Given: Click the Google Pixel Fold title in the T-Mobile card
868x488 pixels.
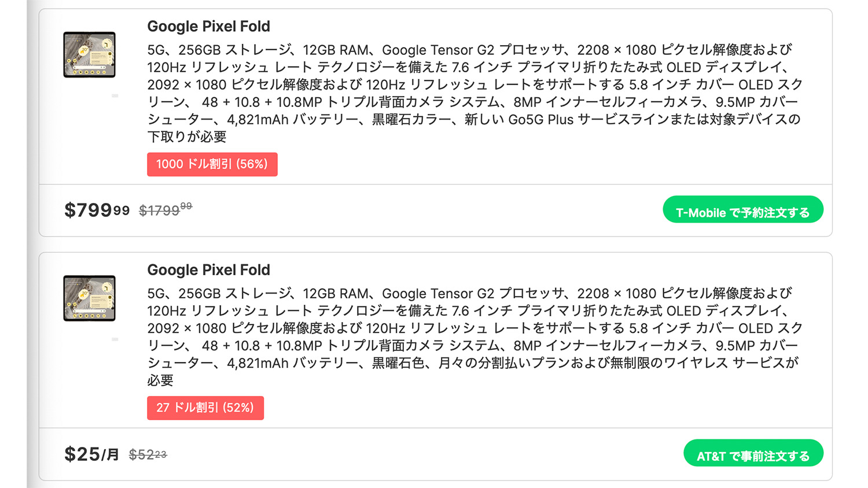Looking at the screenshot, I should pyautogui.click(x=208, y=27).
